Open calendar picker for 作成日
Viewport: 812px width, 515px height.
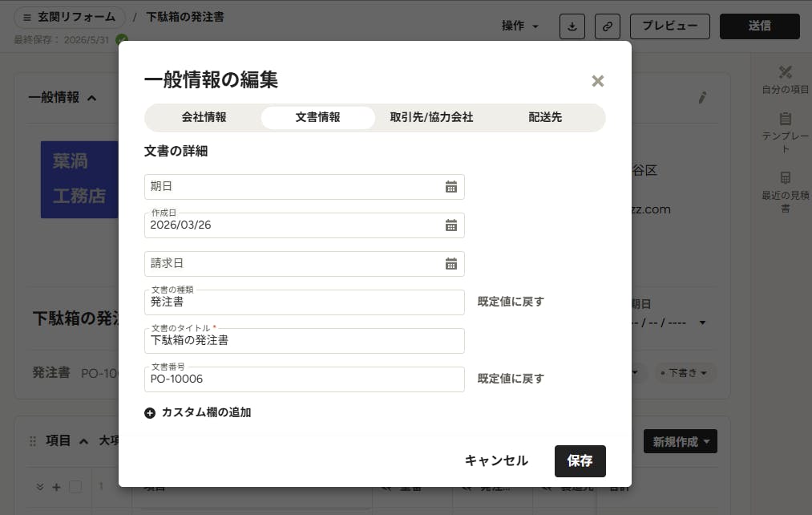coord(451,225)
